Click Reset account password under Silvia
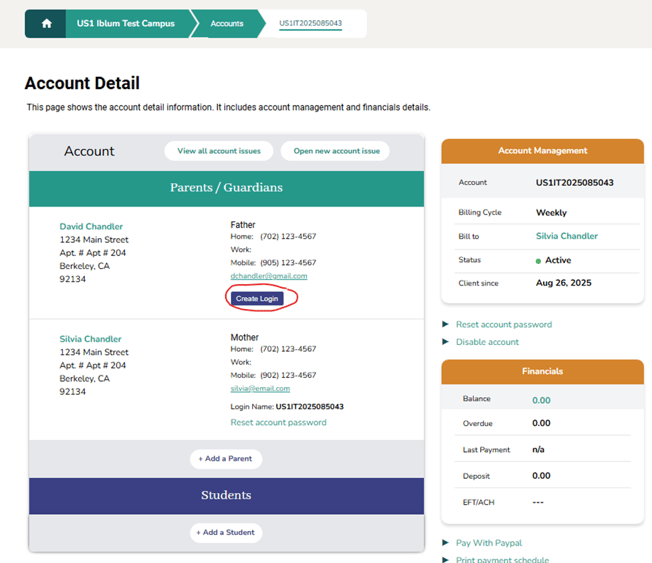 [278, 422]
